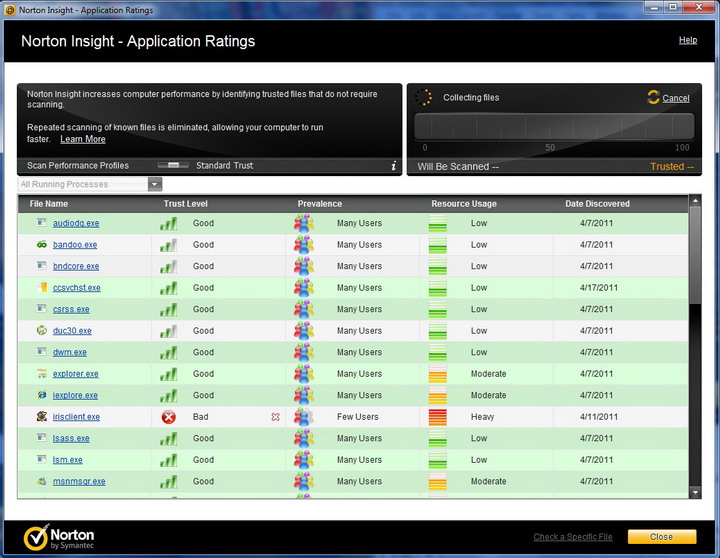The image size is (720, 558).
Task: Click 'Moderate' text in iexplore.exe row
Action: (x=488, y=395)
